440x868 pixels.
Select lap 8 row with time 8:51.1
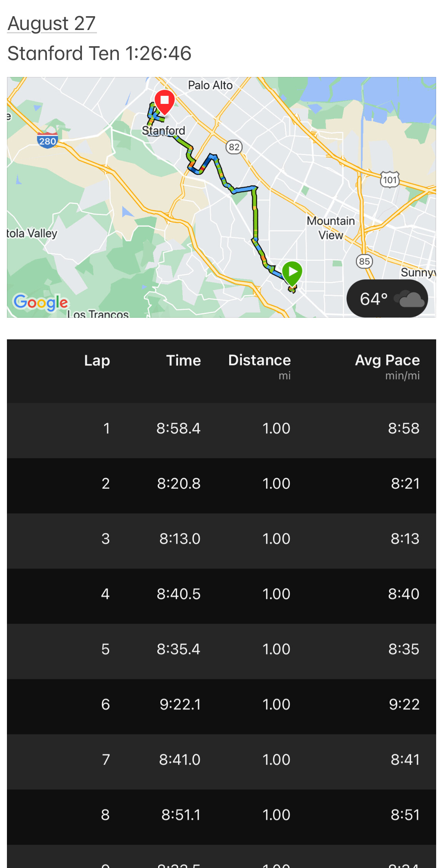pyautogui.click(x=221, y=815)
